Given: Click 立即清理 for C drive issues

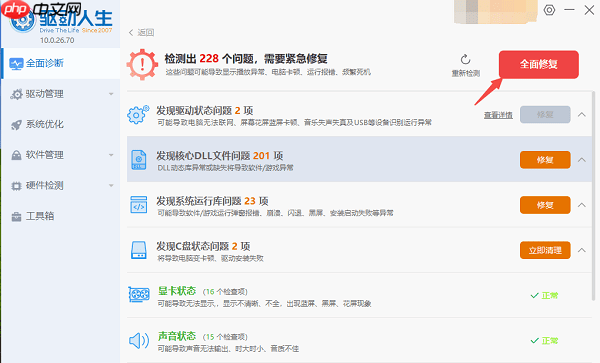Looking at the screenshot, I should (545, 250).
